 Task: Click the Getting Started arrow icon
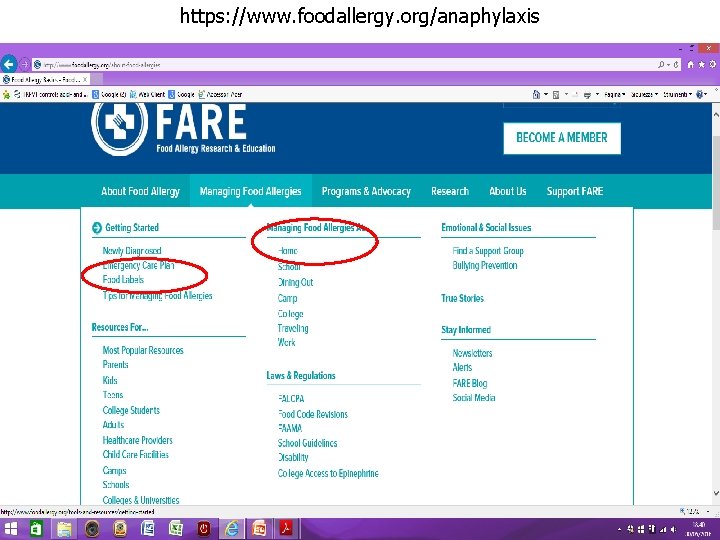pyautogui.click(x=96, y=228)
